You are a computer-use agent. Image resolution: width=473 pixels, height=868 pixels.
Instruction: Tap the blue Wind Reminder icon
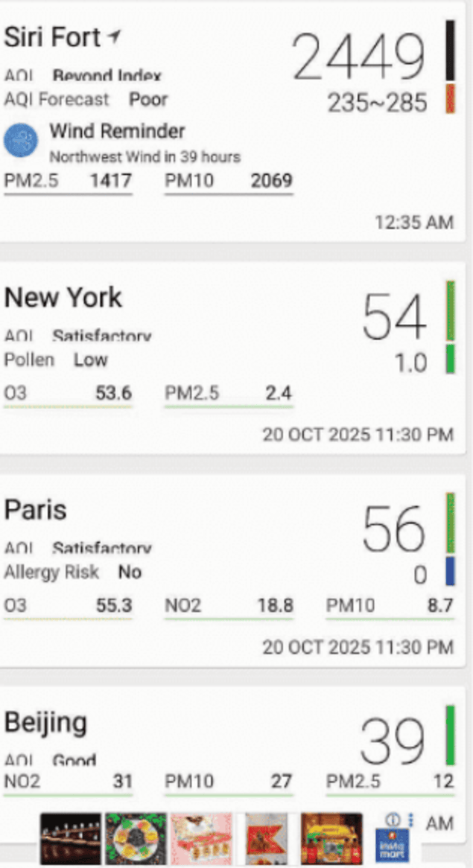tap(21, 141)
